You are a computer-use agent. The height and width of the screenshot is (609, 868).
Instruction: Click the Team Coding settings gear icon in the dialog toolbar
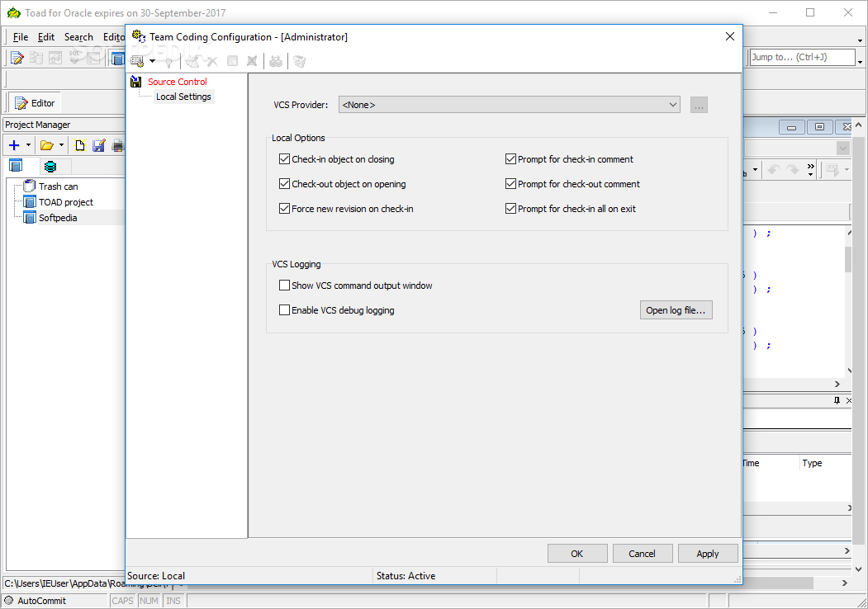(x=137, y=61)
